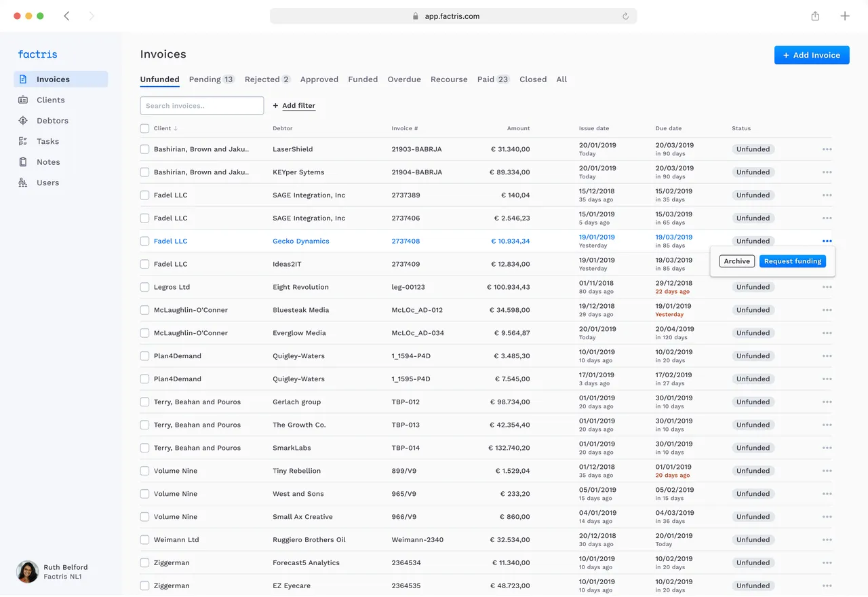The width and height of the screenshot is (868, 597).
Task: Click the app.factris.com address bar
Action: tap(453, 16)
